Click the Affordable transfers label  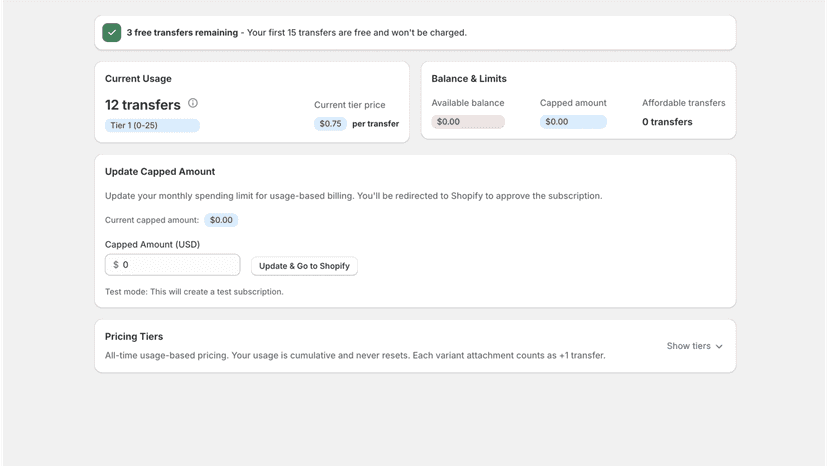(x=684, y=103)
